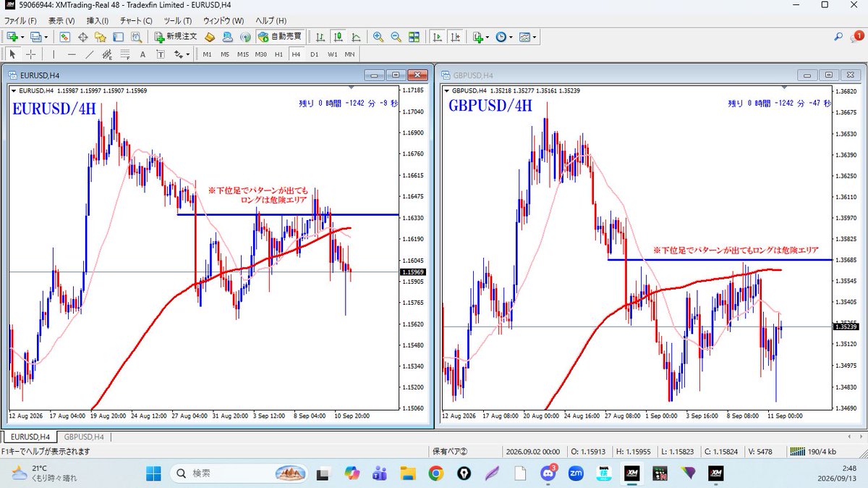Viewport: 868px width, 488px height.
Task: Click the taskbar 検索 search box
Action: [x=239, y=473]
